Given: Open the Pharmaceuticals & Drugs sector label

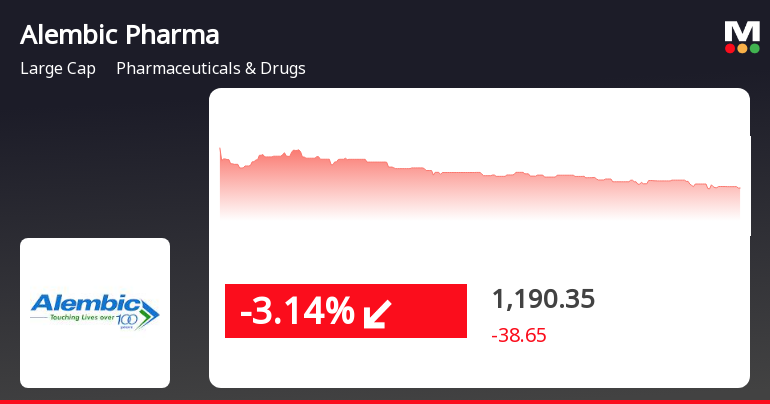Looking at the screenshot, I should click(x=211, y=69).
